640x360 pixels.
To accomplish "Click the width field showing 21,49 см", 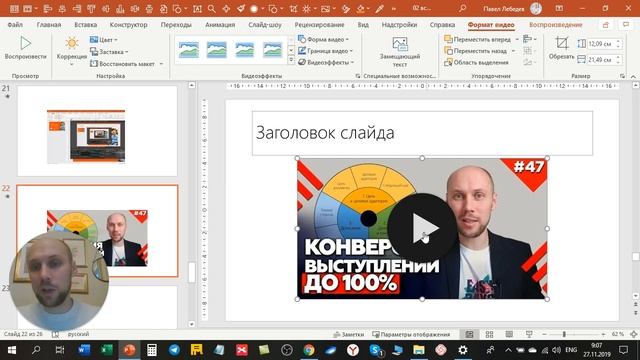I will [601, 60].
